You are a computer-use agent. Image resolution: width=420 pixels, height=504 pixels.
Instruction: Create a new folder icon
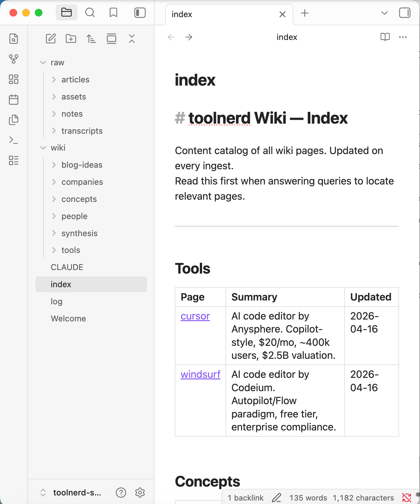pyautogui.click(x=71, y=39)
